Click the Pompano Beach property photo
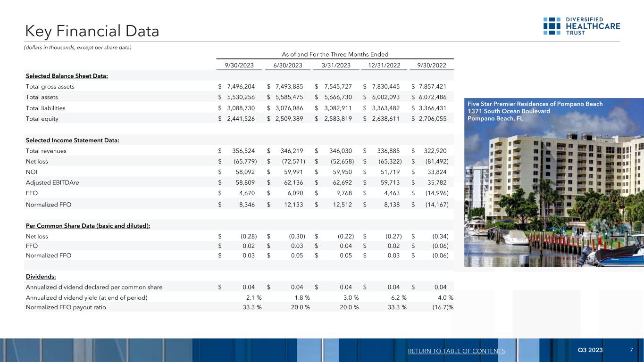The height and width of the screenshot is (362, 644). pos(554,198)
